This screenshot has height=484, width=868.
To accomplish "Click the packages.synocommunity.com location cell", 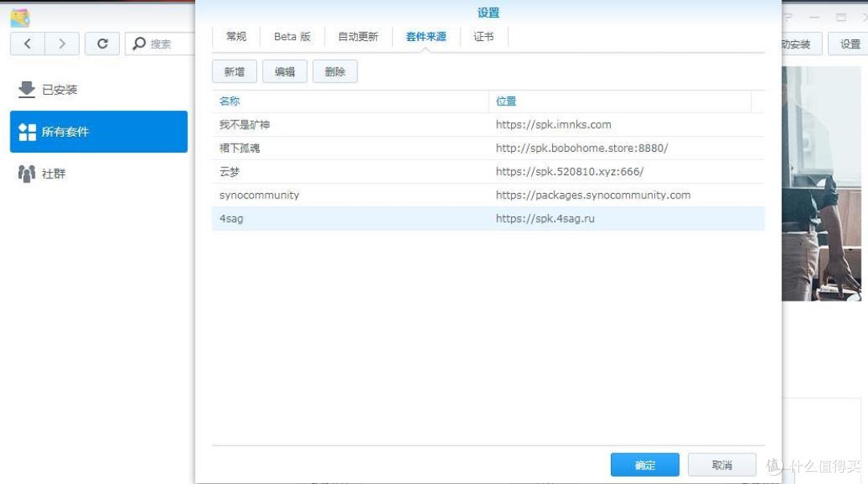I will tap(593, 195).
